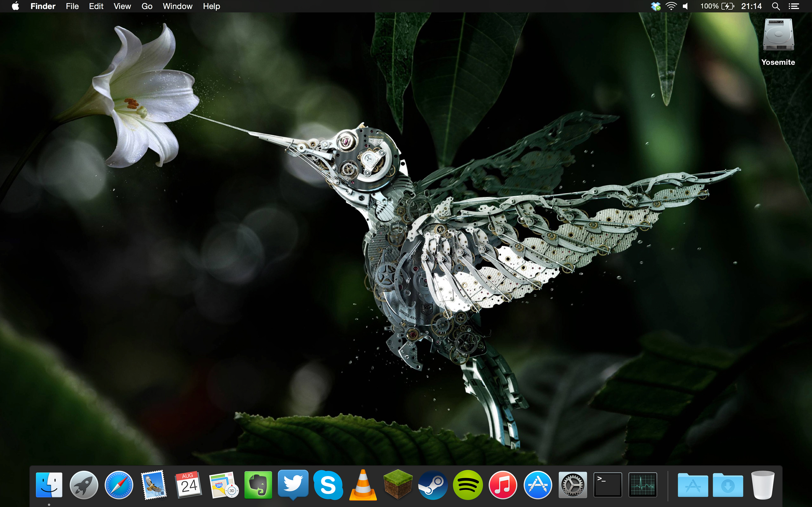Open Wi-Fi status menu
This screenshot has width=812, height=507.
point(671,6)
